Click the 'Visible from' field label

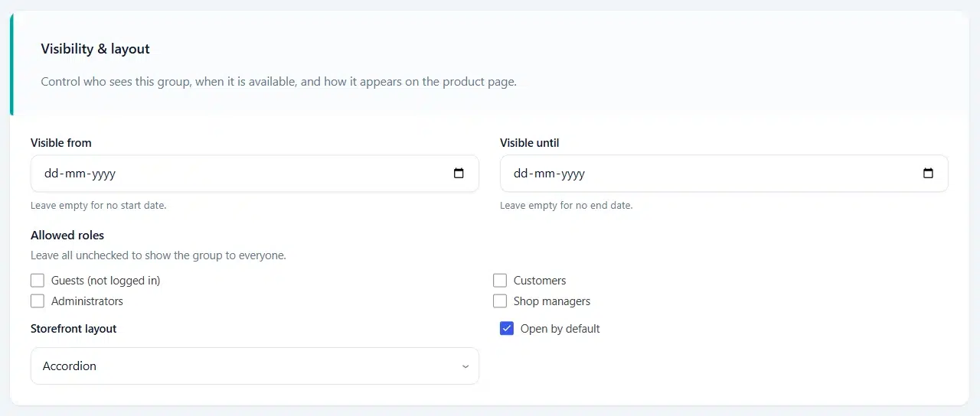61,143
